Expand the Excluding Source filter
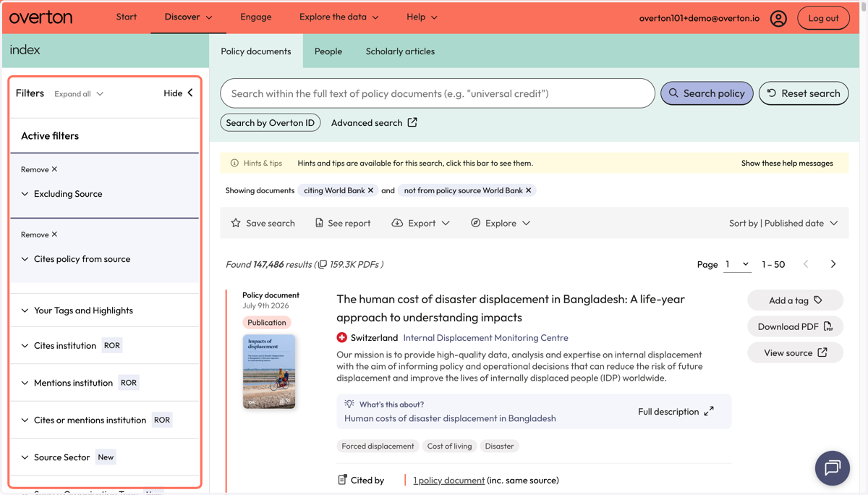Viewport: 868px width, 495px height. pos(61,194)
